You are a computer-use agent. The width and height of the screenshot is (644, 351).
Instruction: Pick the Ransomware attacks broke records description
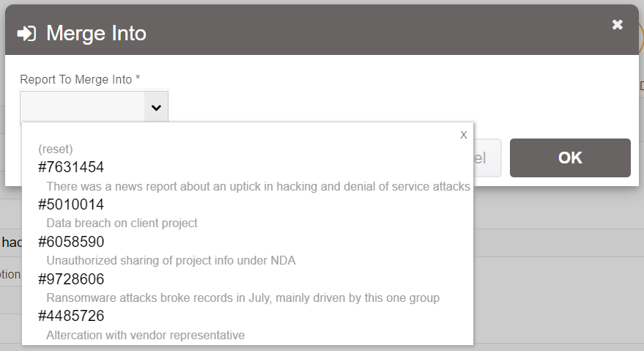[243, 298]
